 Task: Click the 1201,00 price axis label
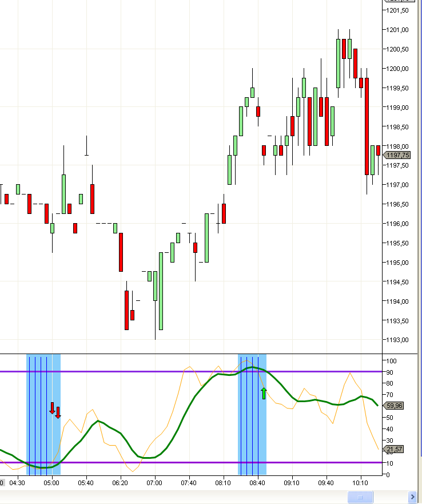tap(397, 30)
